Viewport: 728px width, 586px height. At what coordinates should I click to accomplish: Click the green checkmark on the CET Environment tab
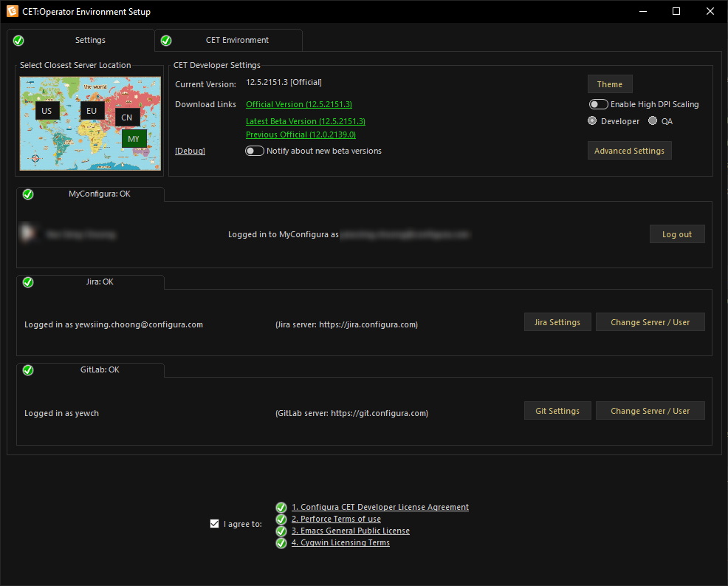point(166,41)
